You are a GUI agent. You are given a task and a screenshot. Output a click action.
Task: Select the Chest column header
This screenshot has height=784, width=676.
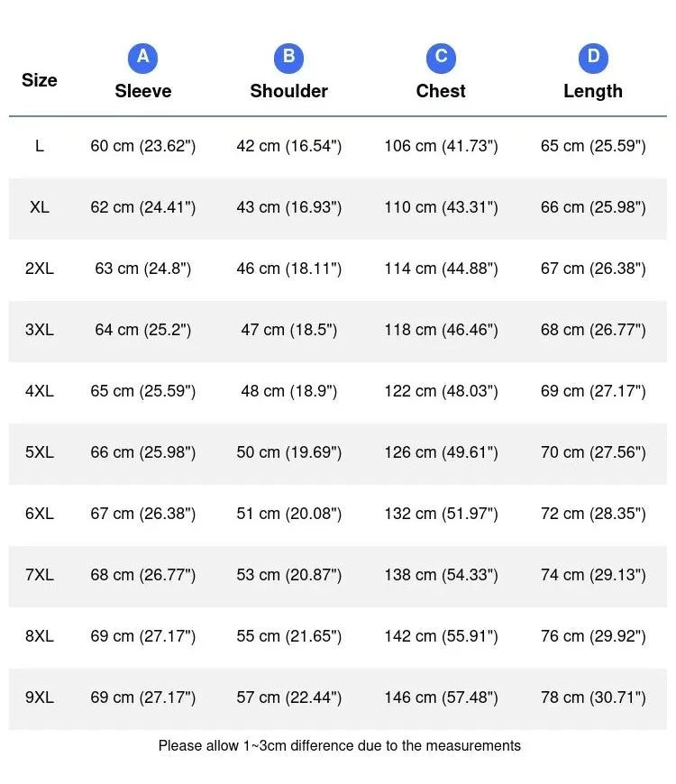pos(441,91)
